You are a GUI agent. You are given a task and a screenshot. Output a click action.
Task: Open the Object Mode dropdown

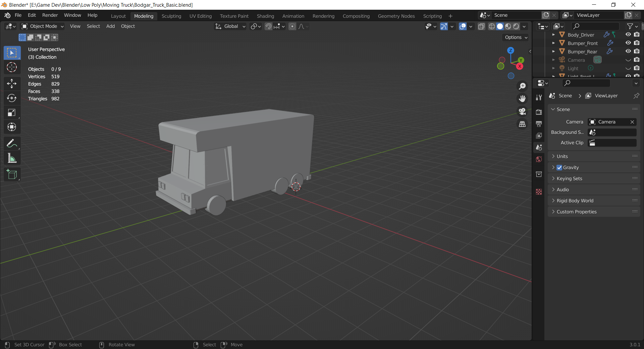pos(43,26)
